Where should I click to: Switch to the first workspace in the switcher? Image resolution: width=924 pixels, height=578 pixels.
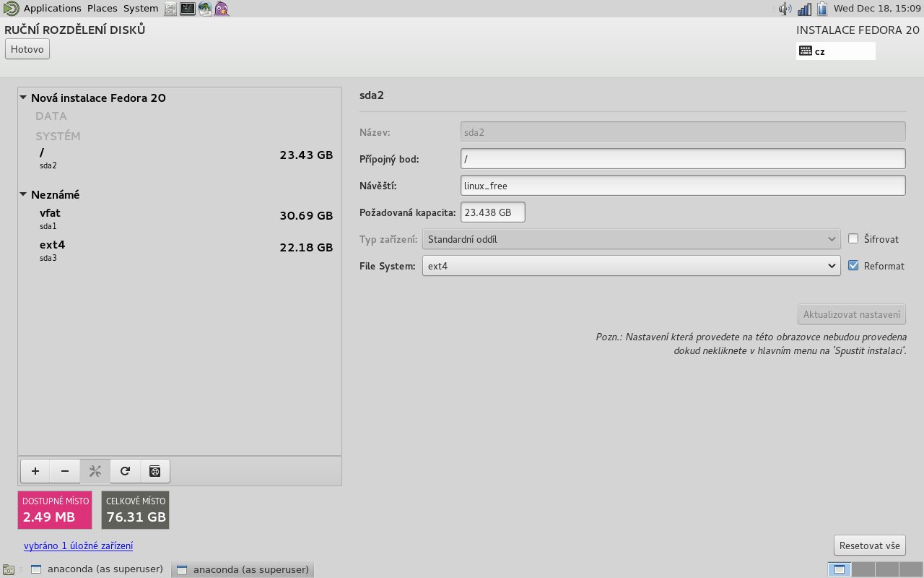pyautogui.click(x=840, y=569)
